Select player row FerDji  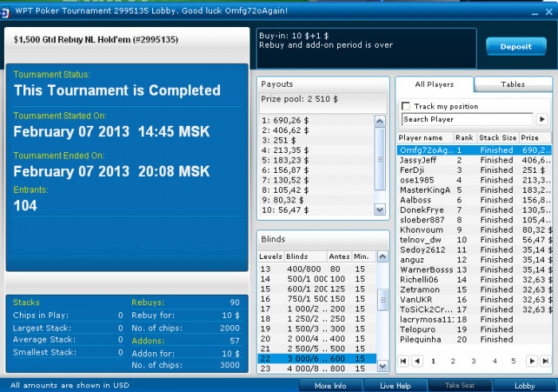coord(474,170)
